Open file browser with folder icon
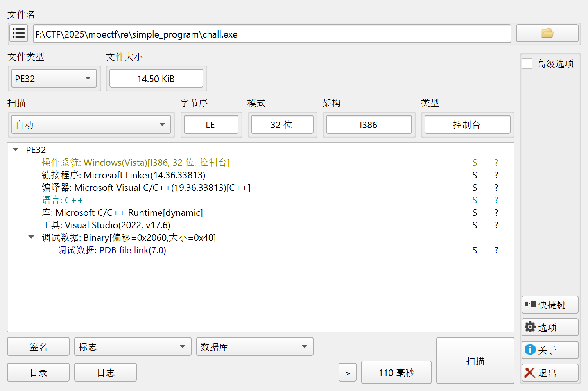The height and width of the screenshot is (391, 588). coord(547,34)
